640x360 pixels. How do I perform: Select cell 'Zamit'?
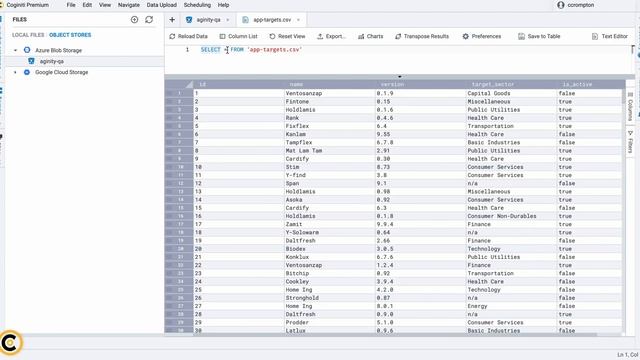click(x=330, y=224)
